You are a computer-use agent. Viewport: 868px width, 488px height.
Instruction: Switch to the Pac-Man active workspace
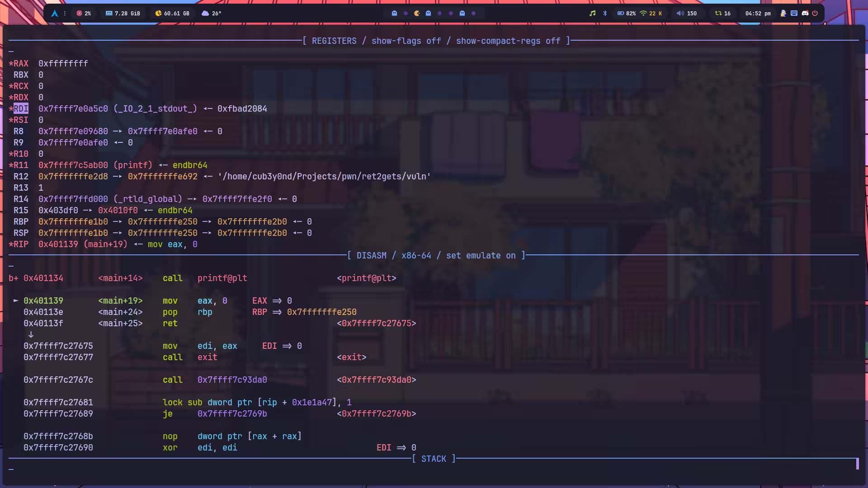tap(417, 14)
